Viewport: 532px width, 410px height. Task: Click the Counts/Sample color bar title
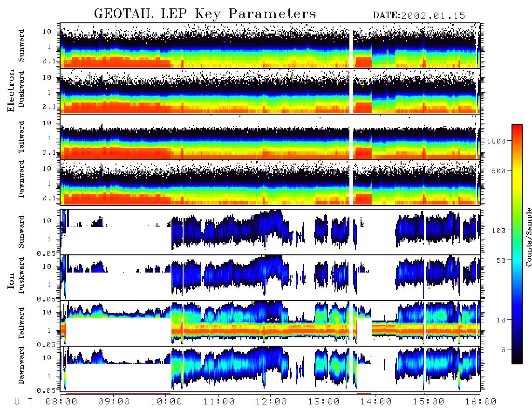(x=528, y=237)
